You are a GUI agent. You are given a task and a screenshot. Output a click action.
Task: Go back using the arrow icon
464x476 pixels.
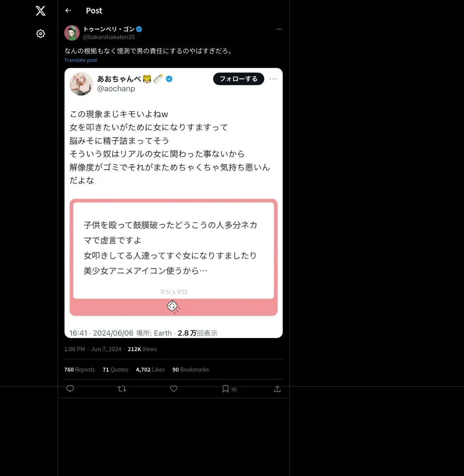68,11
